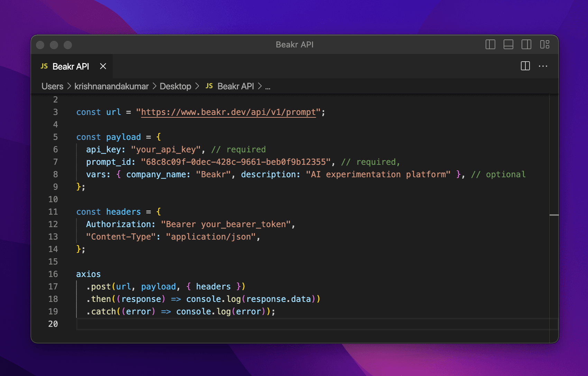
Task: Click "response.data" on line 18
Action: tap(279, 299)
